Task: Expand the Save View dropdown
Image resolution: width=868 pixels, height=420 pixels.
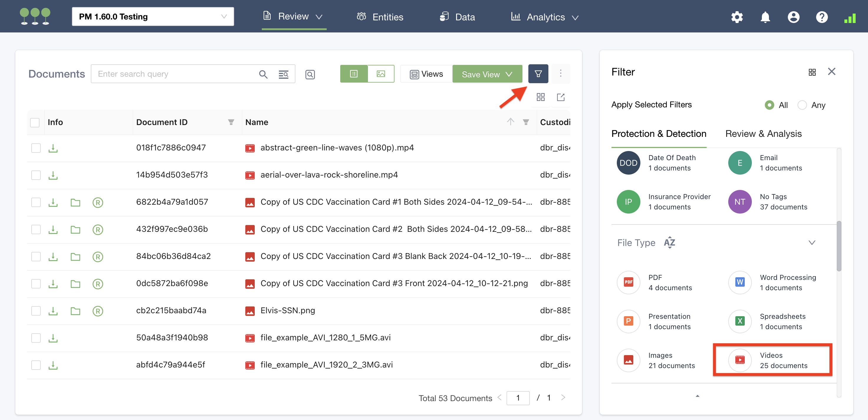Action: click(509, 74)
